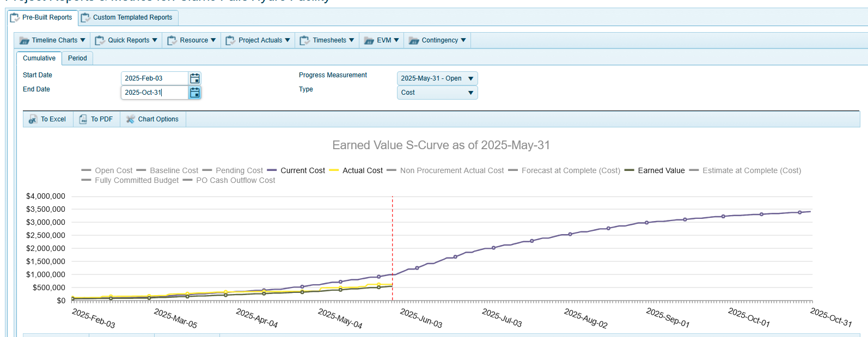Expand the Progress Measurement dropdown
This screenshot has height=337, width=868.
click(437, 78)
